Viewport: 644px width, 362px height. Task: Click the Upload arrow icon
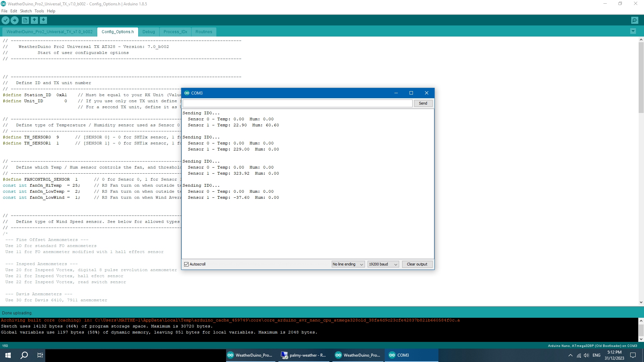pyautogui.click(x=14, y=20)
